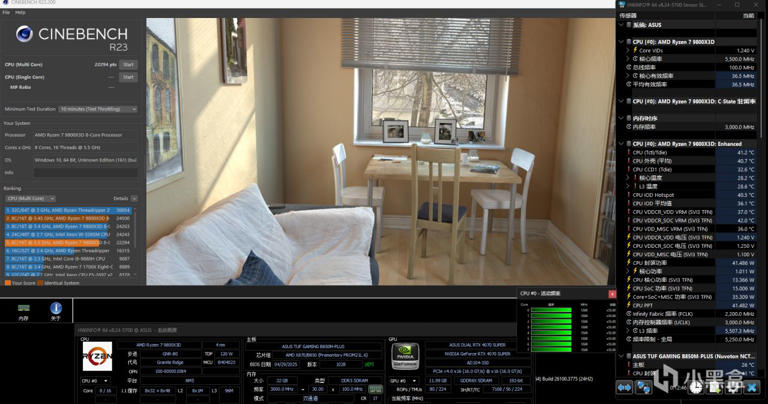This screenshot has width=768, height=404.
Task: Start the CPU Single Core benchmark
Action: [128, 76]
